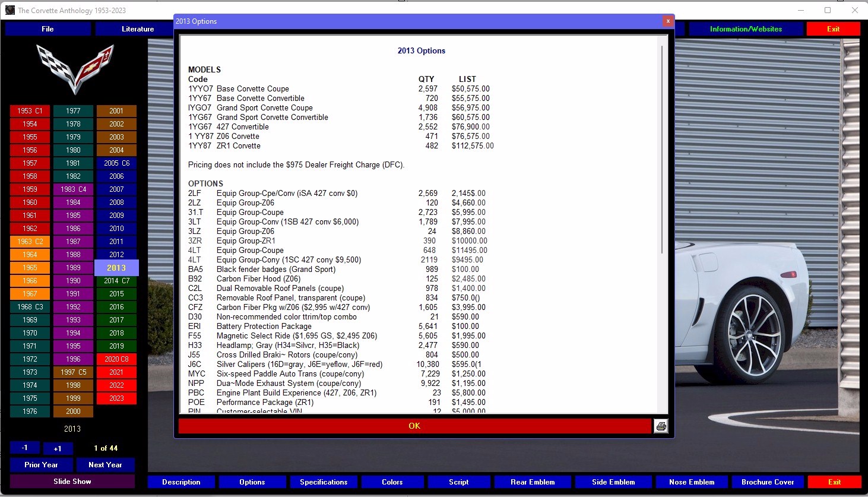Select year 2001

tap(116, 111)
